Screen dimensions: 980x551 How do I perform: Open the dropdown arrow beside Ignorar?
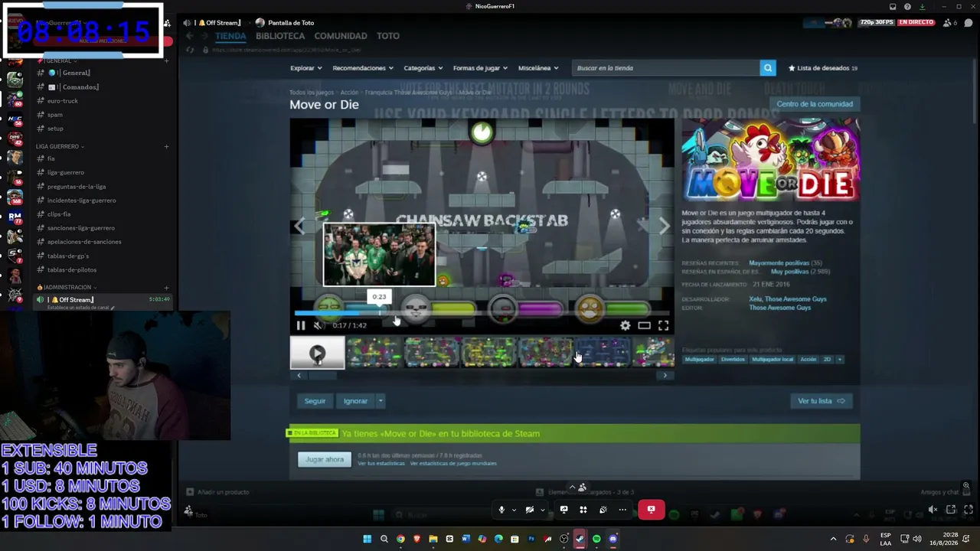(x=380, y=401)
